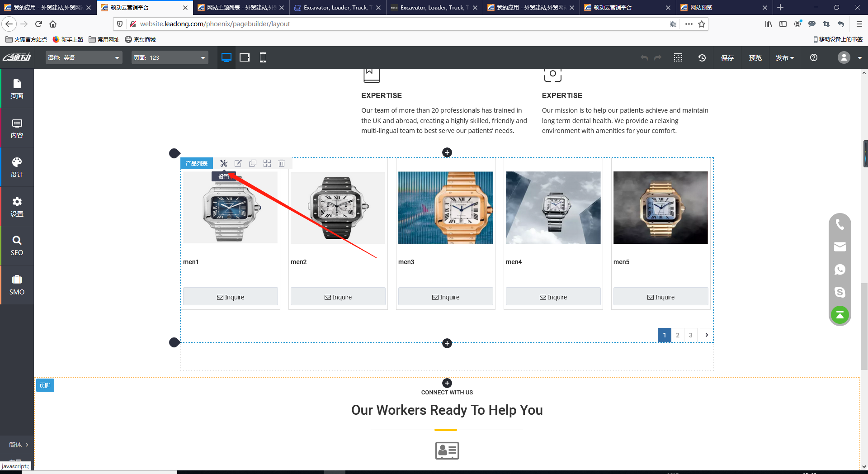Click Inquire button under men3 watch
The height and width of the screenshot is (474, 868).
[445, 297]
